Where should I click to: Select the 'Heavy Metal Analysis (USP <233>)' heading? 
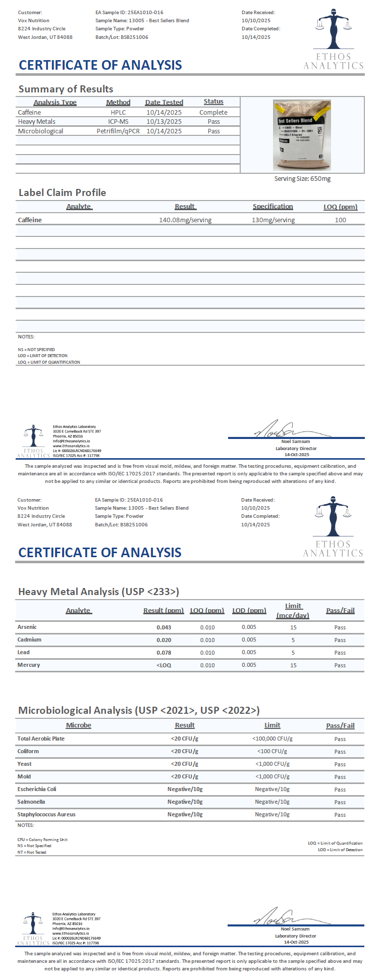pos(98,592)
